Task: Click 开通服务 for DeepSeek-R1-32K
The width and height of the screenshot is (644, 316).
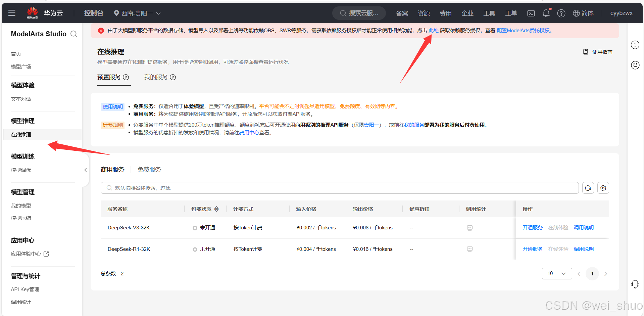Action: 533,249
